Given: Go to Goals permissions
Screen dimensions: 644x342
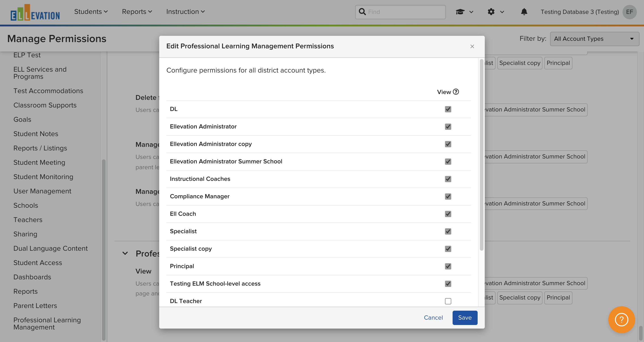Looking at the screenshot, I should click(22, 120).
